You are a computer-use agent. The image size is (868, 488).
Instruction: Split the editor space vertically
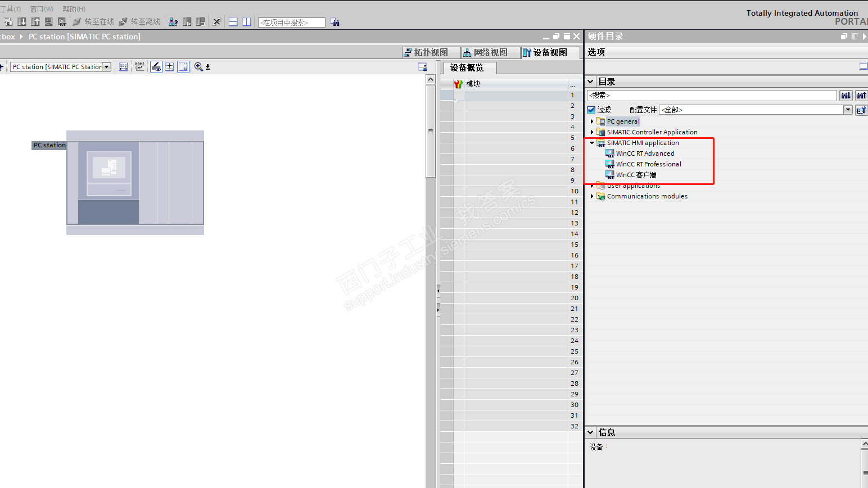tap(246, 22)
